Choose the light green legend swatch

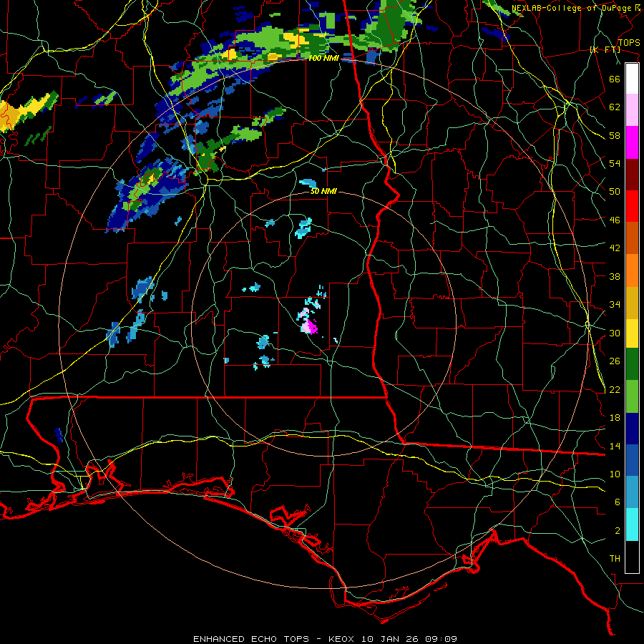point(632,396)
